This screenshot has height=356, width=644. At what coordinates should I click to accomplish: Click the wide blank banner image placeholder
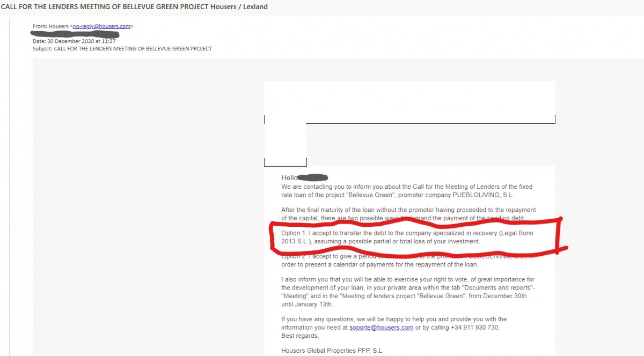click(409, 102)
